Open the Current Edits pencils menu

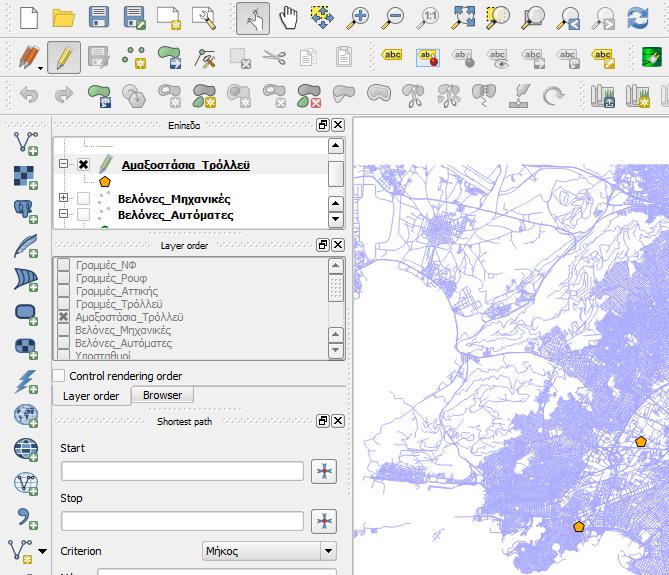tap(31, 57)
